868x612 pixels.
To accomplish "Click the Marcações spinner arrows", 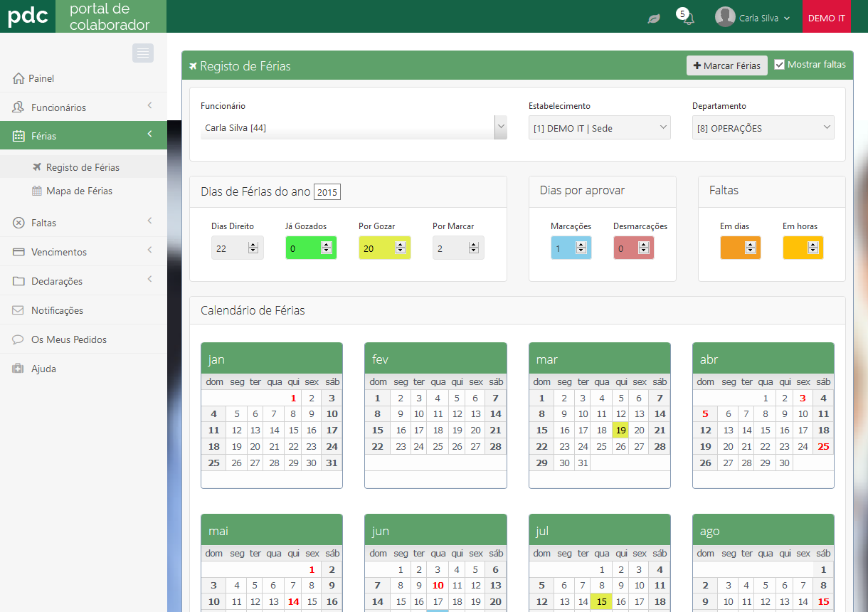I will pyautogui.click(x=581, y=248).
